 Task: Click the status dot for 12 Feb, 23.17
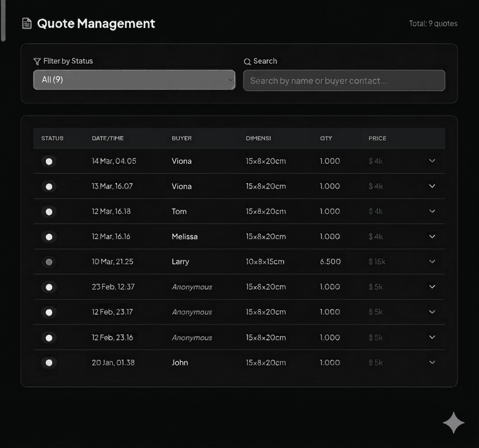(x=49, y=312)
